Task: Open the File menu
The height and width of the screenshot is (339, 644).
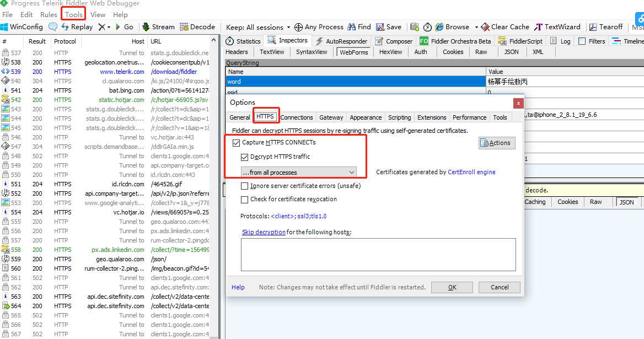Action: [7, 15]
